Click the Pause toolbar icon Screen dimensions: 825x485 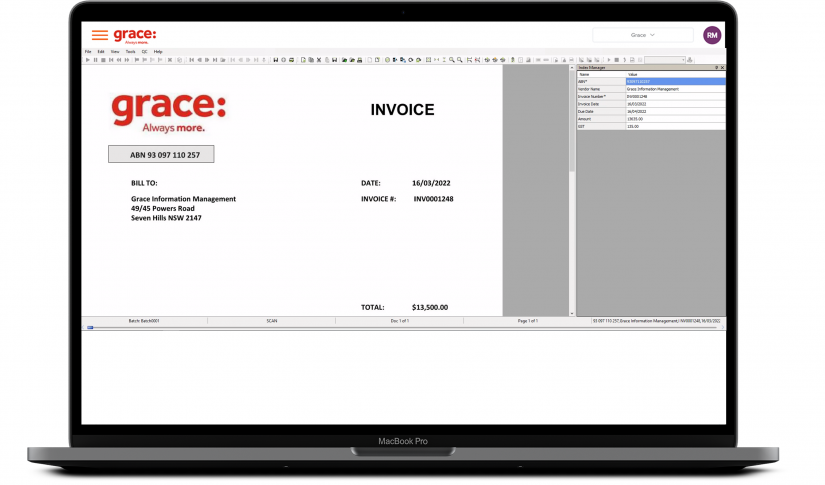pyautogui.click(x=95, y=60)
